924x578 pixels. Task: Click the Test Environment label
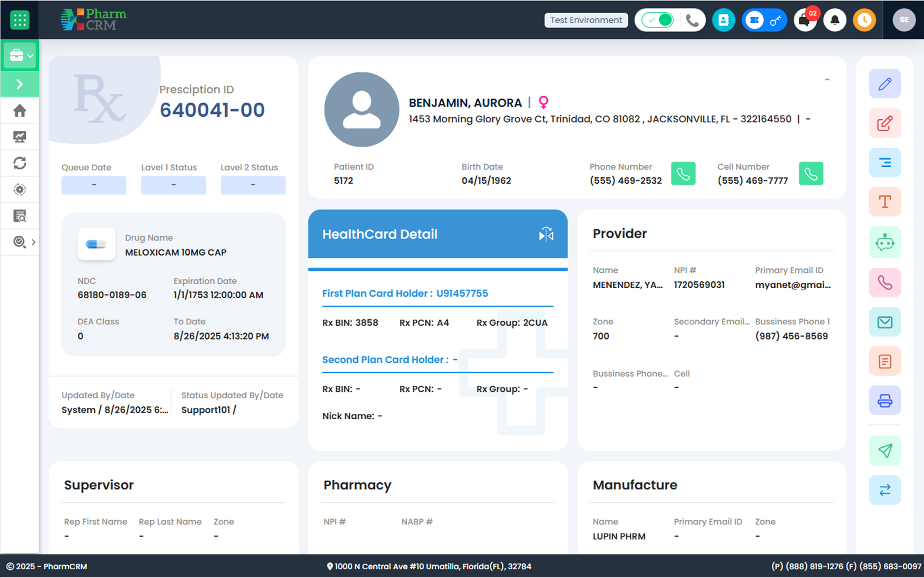click(x=586, y=20)
